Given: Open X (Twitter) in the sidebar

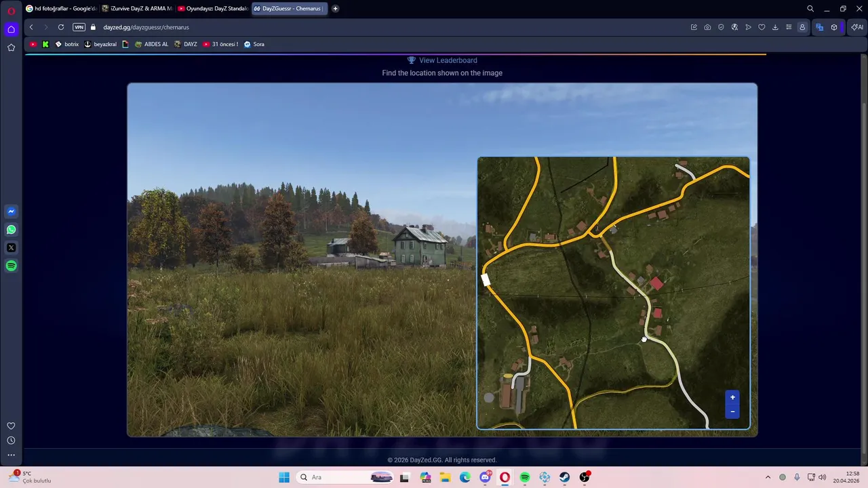Looking at the screenshot, I should (11, 248).
